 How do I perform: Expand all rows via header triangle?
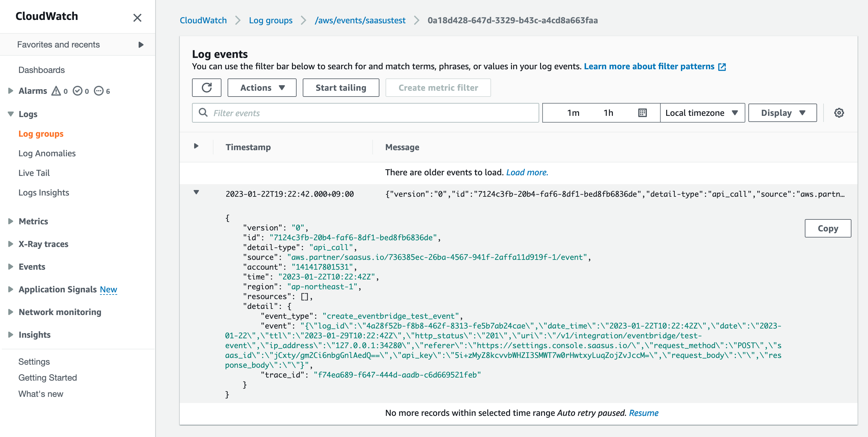196,146
